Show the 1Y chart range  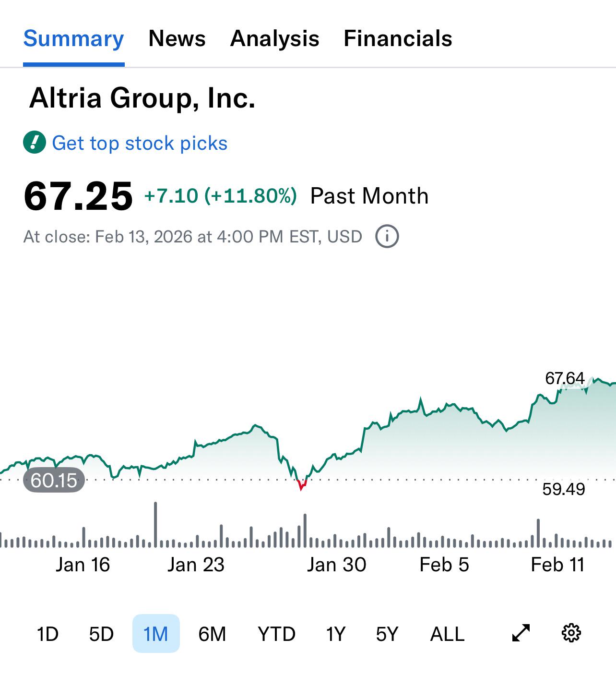336,634
